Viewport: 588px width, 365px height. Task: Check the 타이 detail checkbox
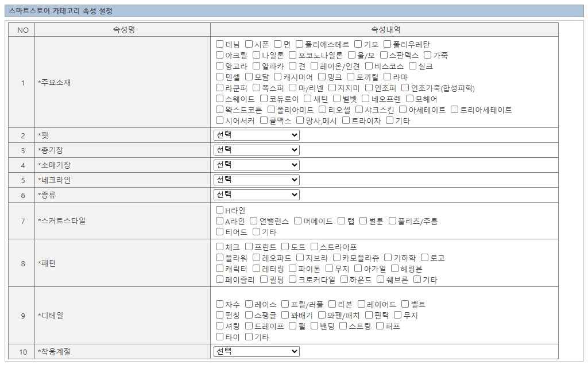tap(220, 337)
